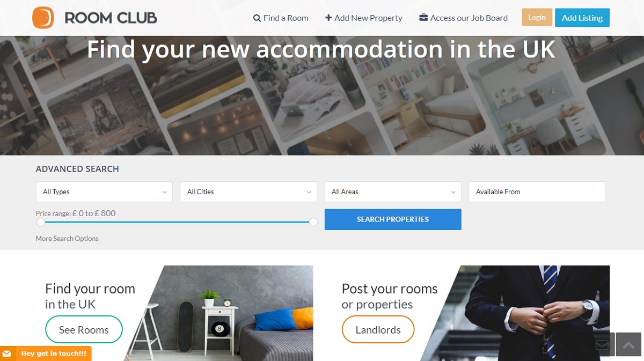Click the grey envelope icon at bottom right
This screenshot has height=361, width=644.
602,345
